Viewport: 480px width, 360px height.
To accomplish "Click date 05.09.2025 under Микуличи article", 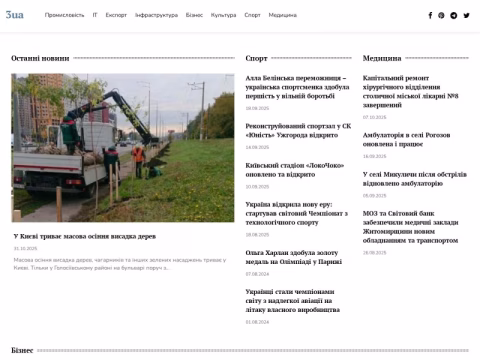I will (375, 196).
